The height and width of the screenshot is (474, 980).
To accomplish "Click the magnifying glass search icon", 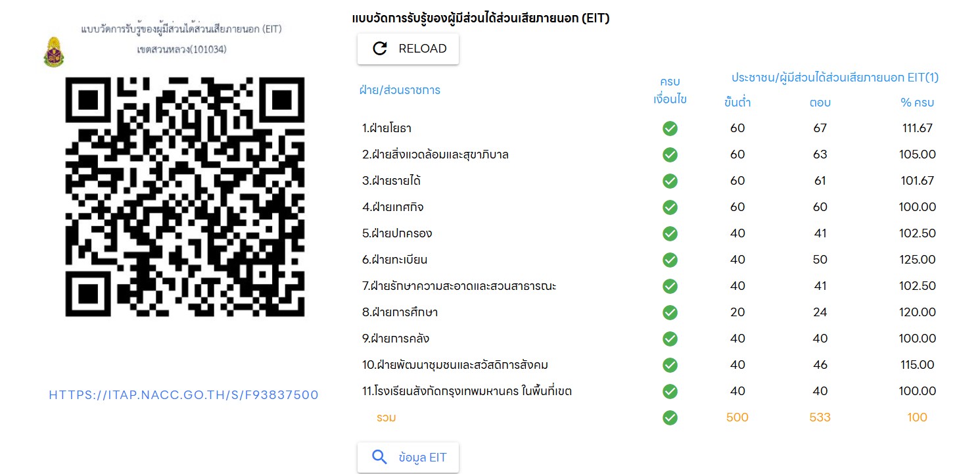I will 380,458.
